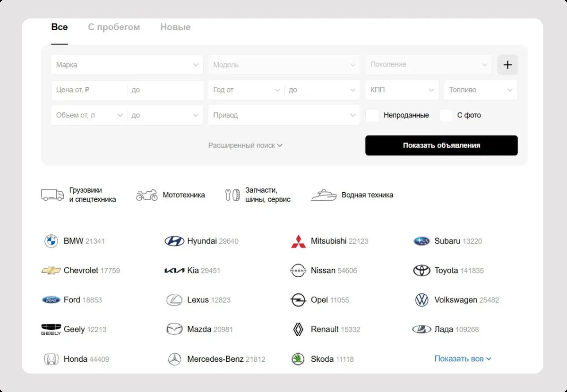
Task: Add another model with the plus button
Action: coord(507,65)
